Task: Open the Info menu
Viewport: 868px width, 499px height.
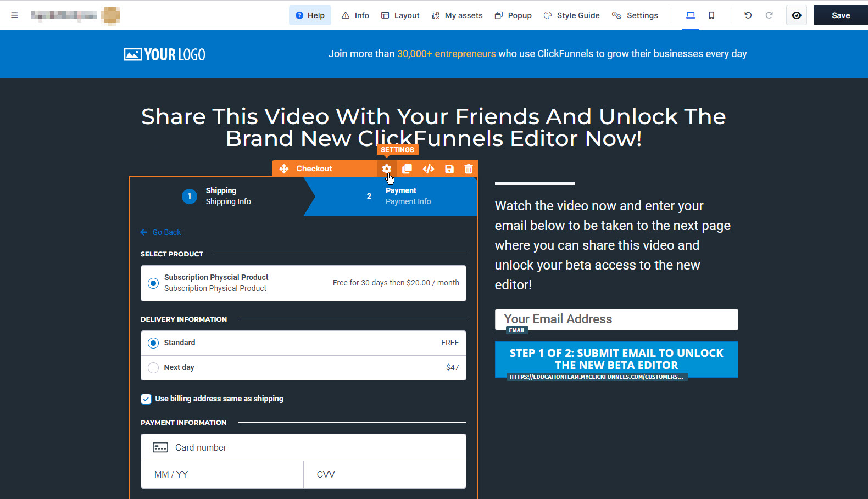Action: point(355,15)
